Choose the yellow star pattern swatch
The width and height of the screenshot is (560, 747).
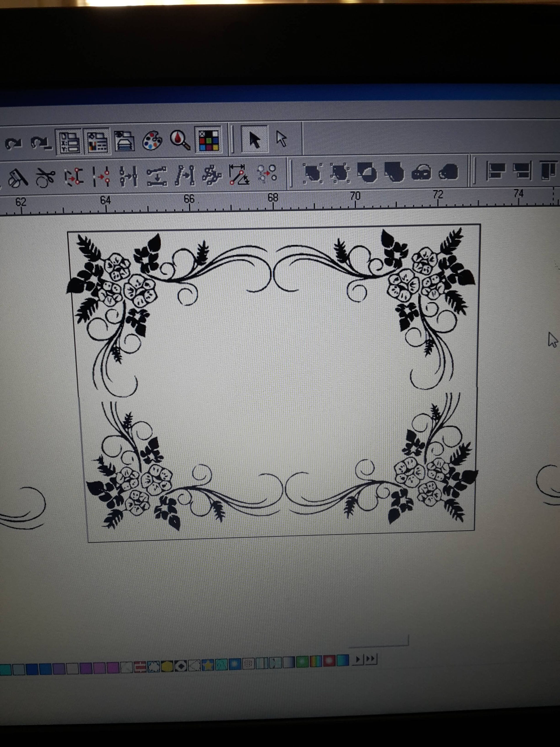tap(208, 665)
